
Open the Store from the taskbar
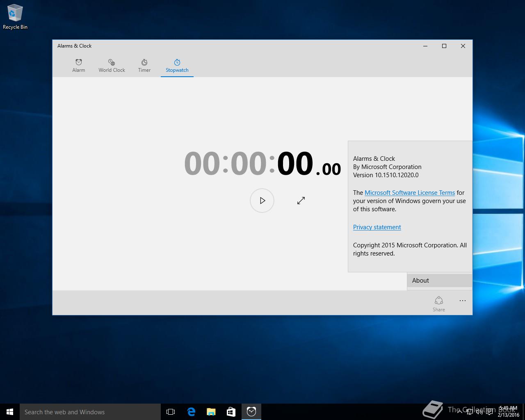231,412
